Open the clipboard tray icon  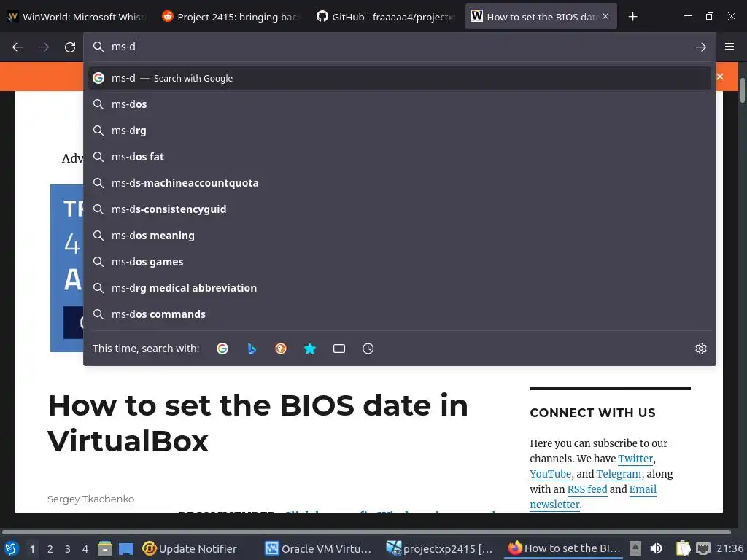pos(683,548)
